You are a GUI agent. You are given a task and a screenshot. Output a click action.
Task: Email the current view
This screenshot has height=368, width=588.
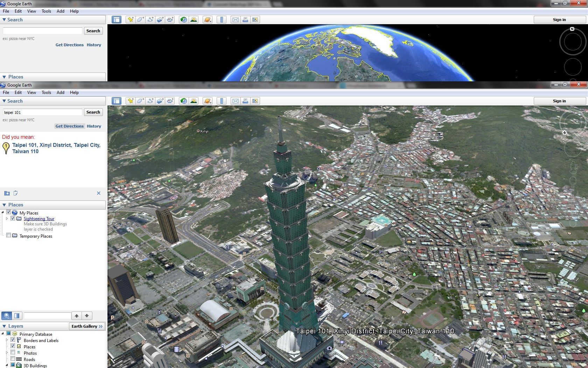click(x=235, y=101)
